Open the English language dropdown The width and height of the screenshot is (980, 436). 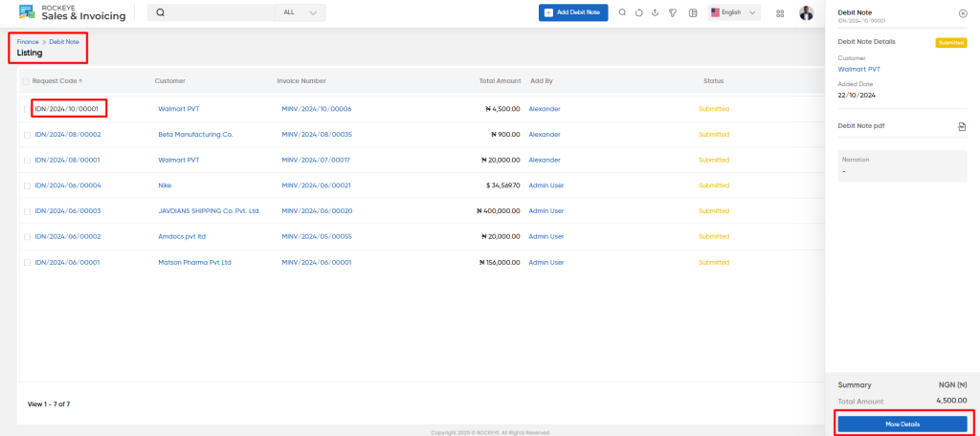click(734, 12)
